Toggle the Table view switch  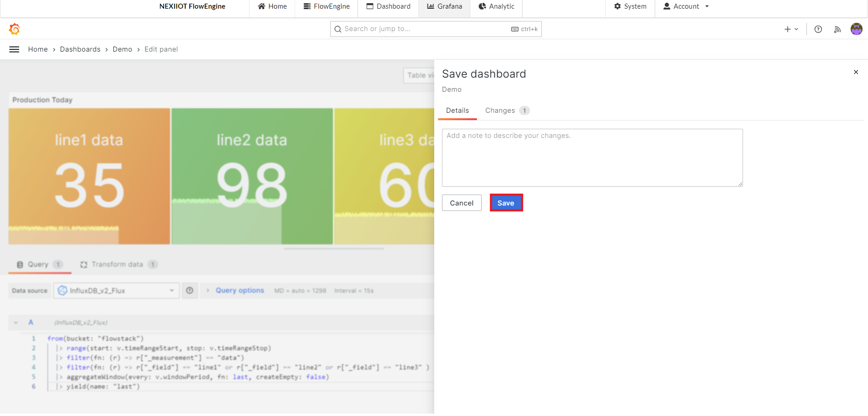tap(419, 75)
